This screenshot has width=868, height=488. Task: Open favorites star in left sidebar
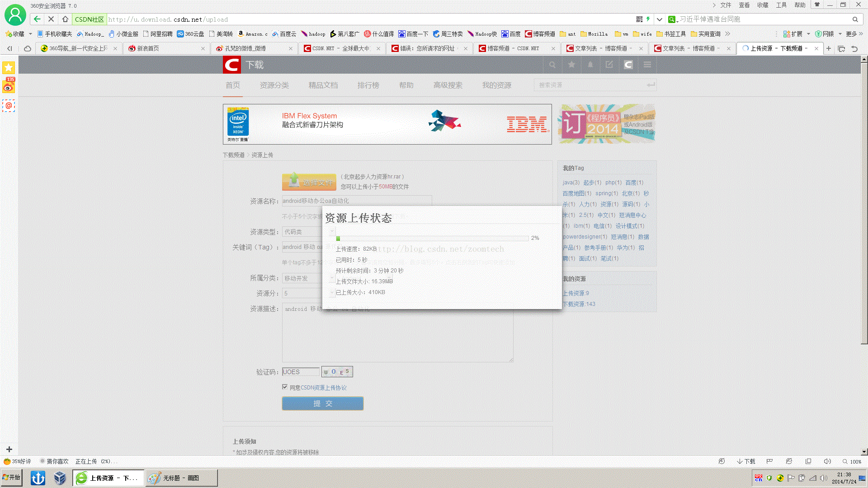9,68
